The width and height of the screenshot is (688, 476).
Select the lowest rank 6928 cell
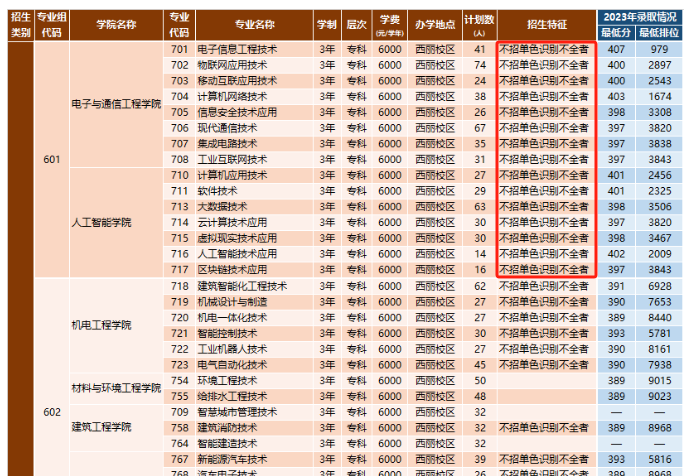(659, 286)
